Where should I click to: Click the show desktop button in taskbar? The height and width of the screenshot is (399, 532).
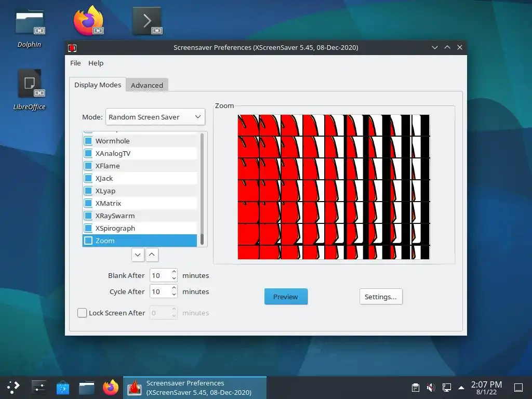tap(518, 388)
